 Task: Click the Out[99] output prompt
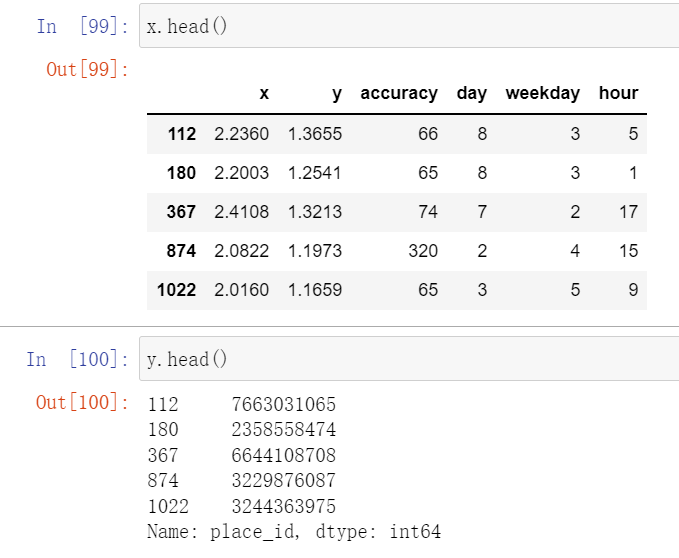point(87,69)
